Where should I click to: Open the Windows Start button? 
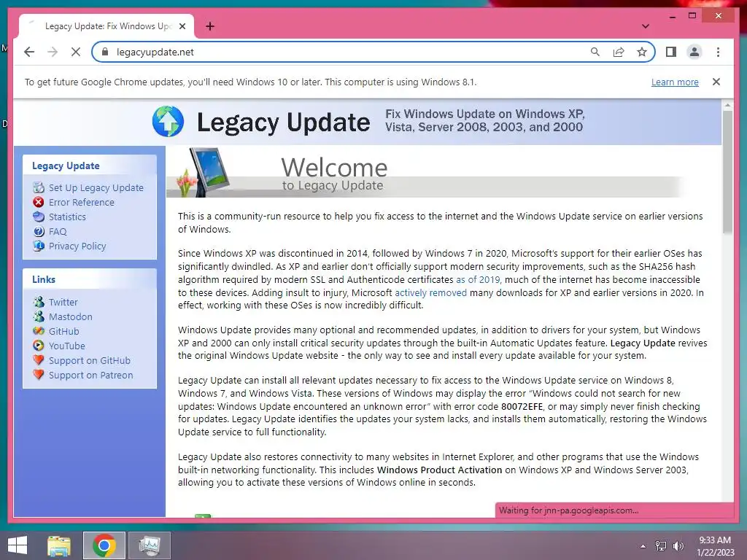(18, 545)
